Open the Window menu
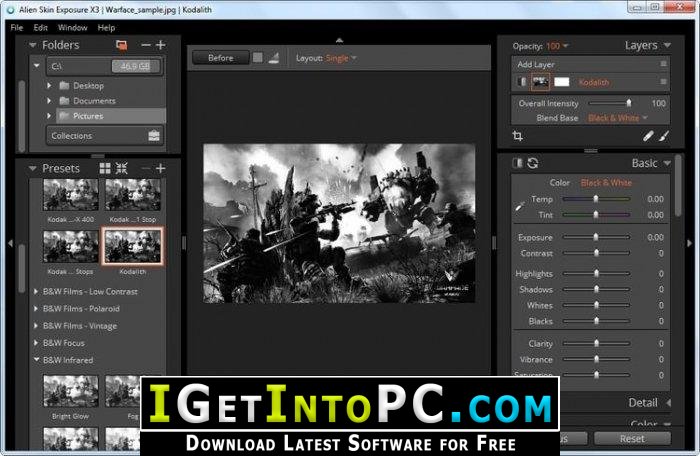The width and height of the screenshot is (700, 456). [x=72, y=28]
